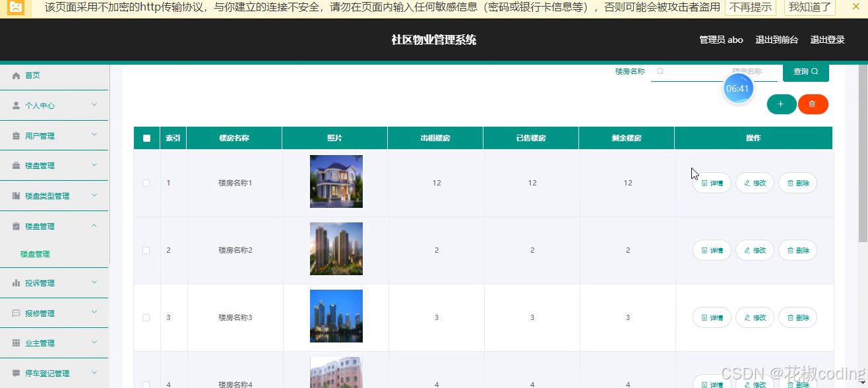Click 退出到前台 in the top bar
The height and width of the screenshot is (388, 868).
(x=776, y=40)
